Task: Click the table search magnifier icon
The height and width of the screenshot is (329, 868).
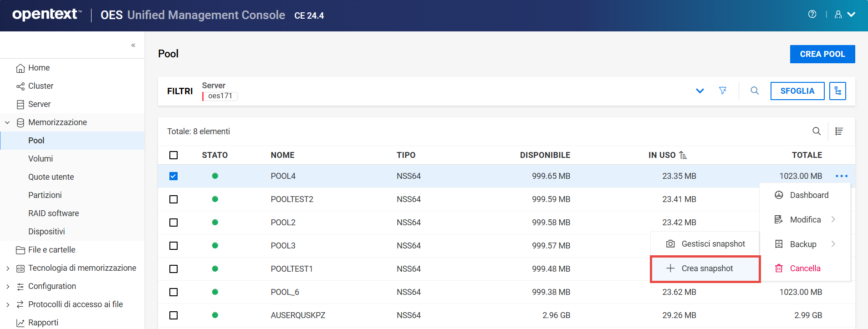Action: click(x=816, y=132)
